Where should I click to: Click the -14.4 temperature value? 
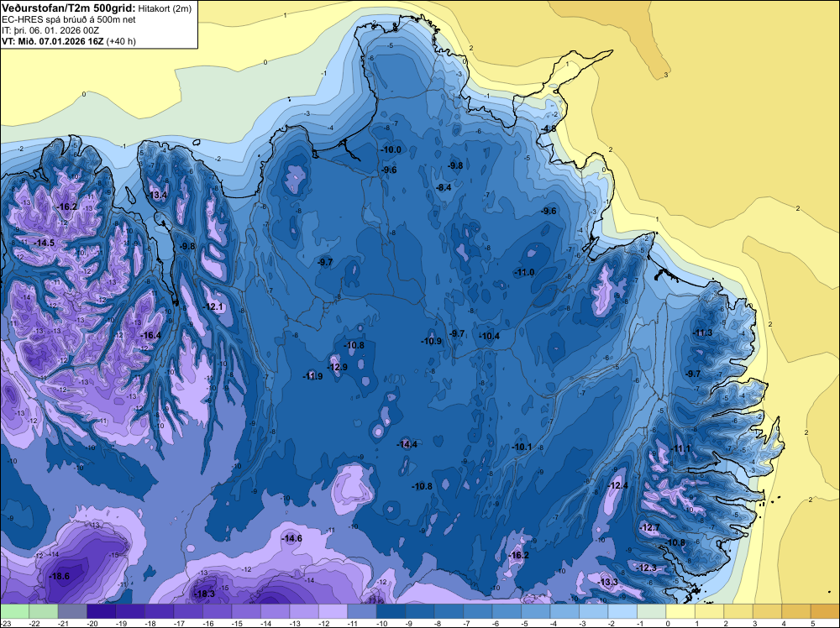point(407,444)
